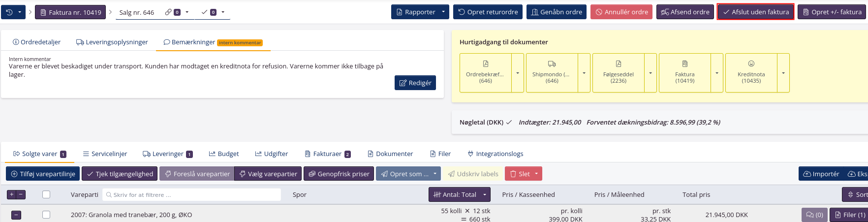Image resolution: width=868 pixels, height=222 pixels.
Task: Collapse all rows with header minus icon
Action: (21, 194)
